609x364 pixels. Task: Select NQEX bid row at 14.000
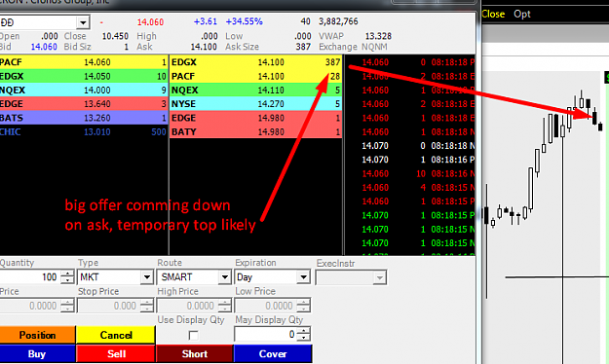(84, 91)
